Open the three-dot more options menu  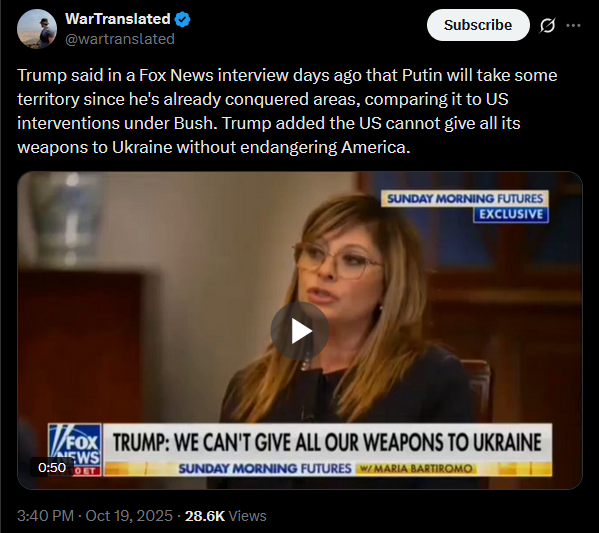pos(573,26)
